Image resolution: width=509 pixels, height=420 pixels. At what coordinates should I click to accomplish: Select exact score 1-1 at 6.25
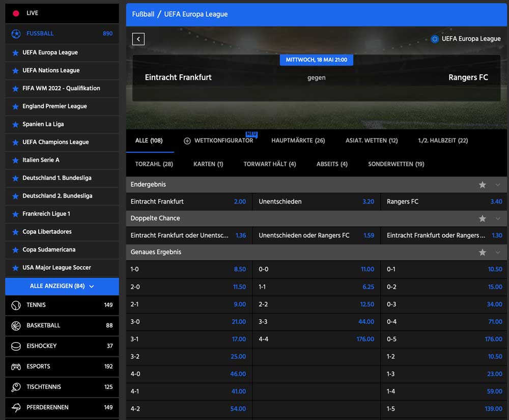click(x=317, y=287)
